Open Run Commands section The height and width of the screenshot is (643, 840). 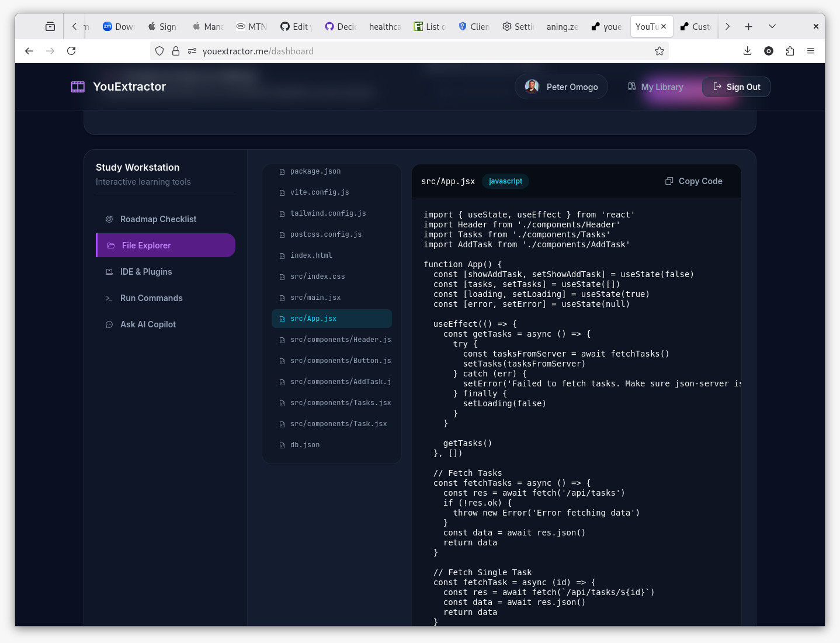coord(166,298)
